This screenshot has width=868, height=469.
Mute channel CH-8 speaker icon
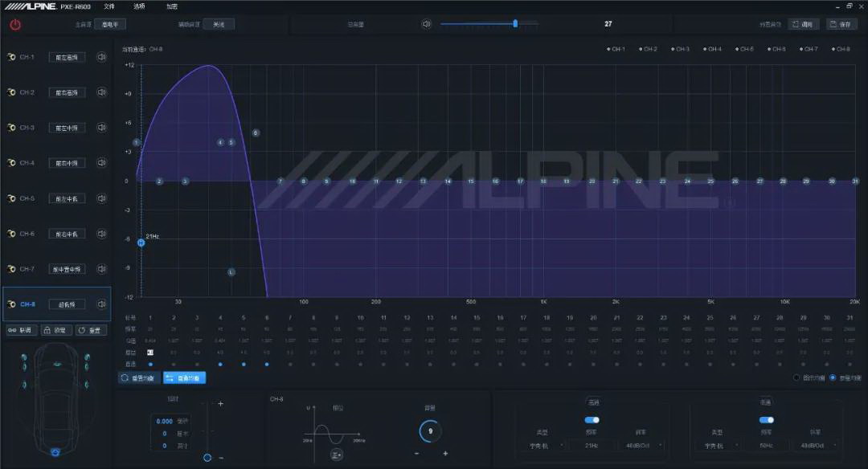(x=101, y=304)
